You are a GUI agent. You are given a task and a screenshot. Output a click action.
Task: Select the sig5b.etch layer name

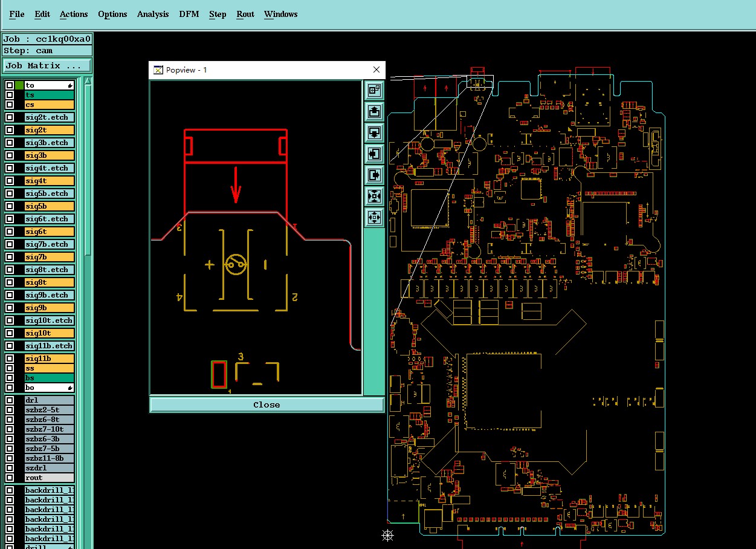click(50, 193)
